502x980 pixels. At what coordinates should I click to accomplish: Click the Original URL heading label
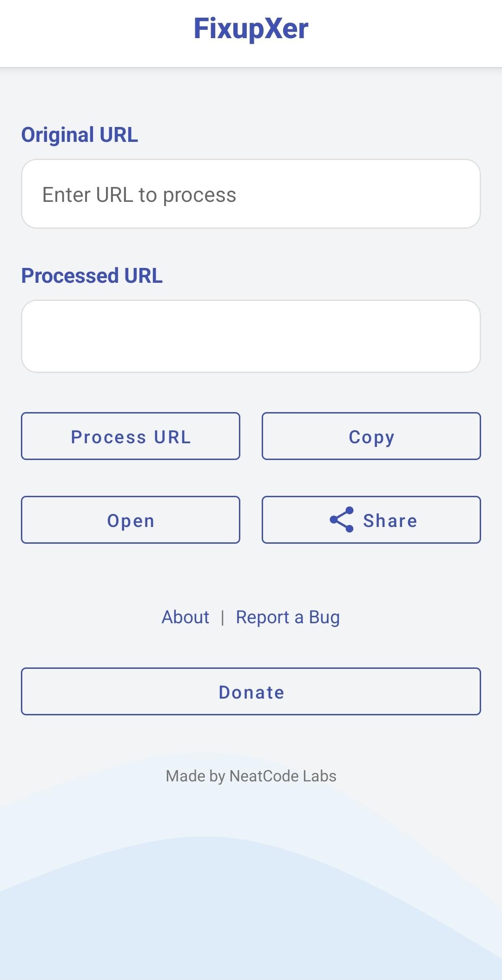tap(79, 135)
